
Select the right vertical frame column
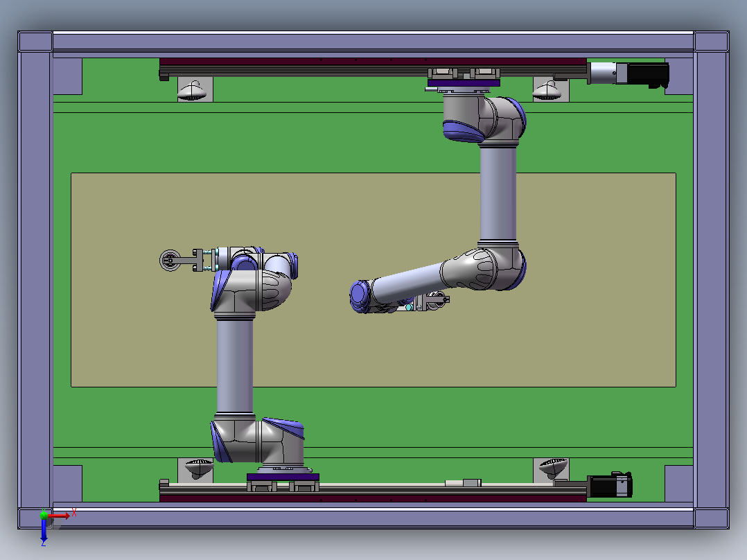pyautogui.click(x=711, y=280)
